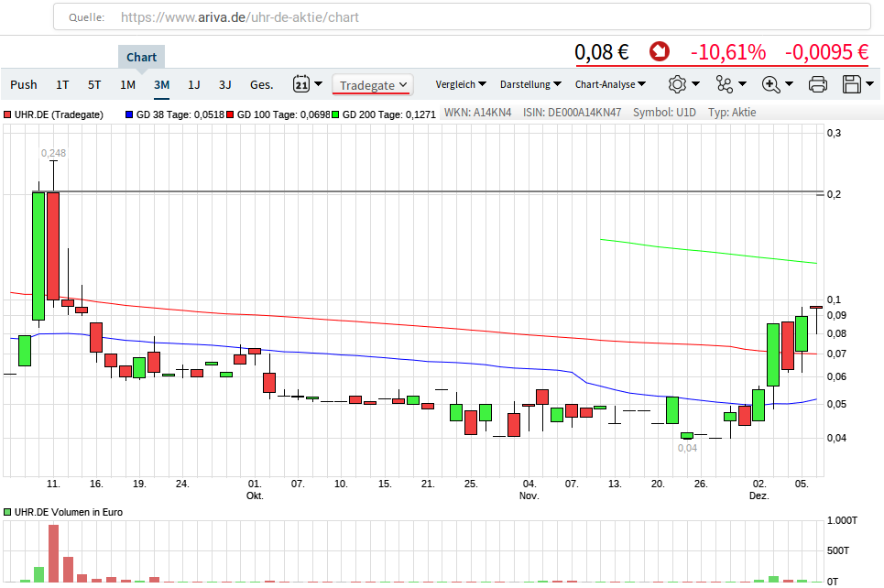Open the Tradegate exchange dropdown
Image resolution: width=884 pixels, height=588 pixels.
(x=373, y=85)
